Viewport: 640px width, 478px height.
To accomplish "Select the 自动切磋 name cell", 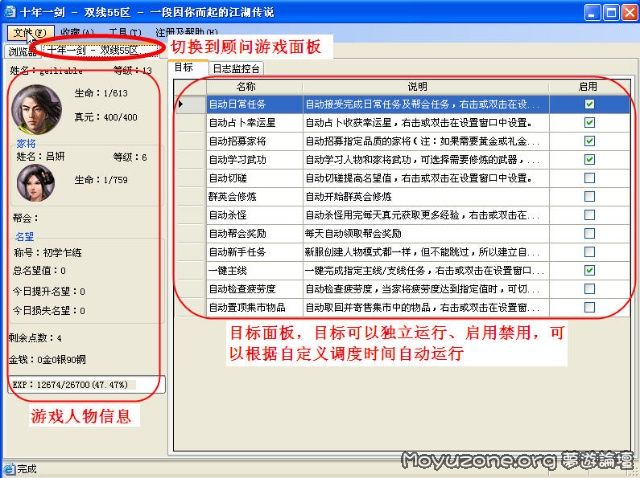I will click(254, 178).
